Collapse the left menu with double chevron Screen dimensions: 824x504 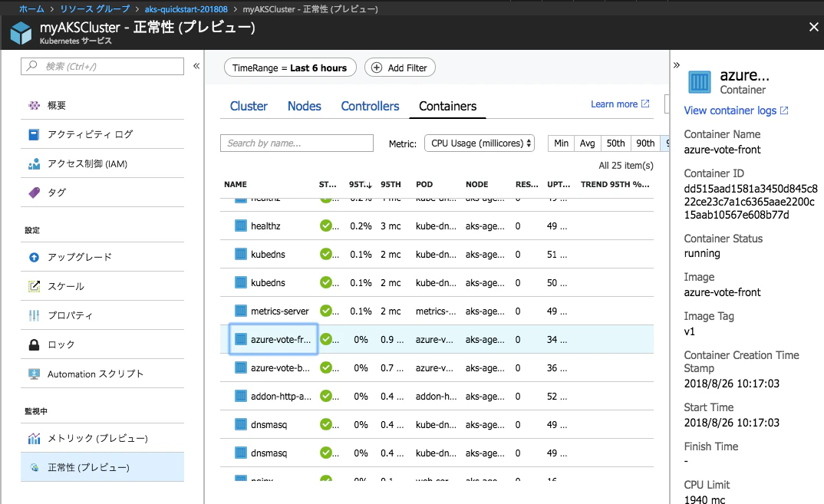196,66
